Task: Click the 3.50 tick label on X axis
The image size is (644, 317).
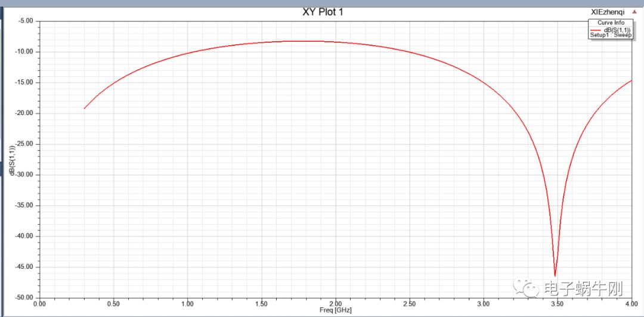Action: [x=557, y=304]
